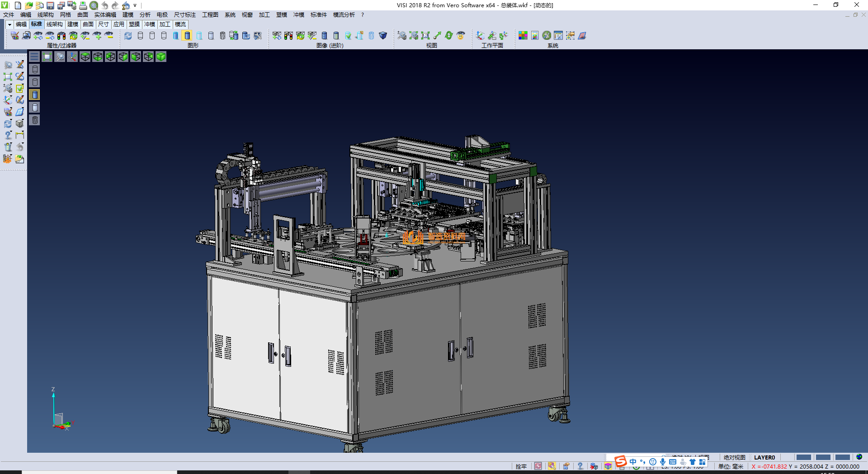Screen dimensions: 868x474
Task: Switch to the 线架构 toolbar tab
Action: [x=54, y=24]
